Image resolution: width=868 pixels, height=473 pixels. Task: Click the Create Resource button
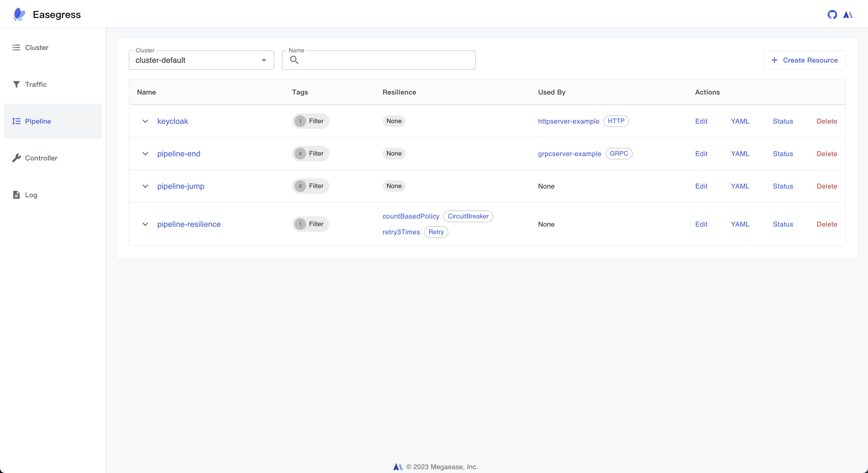[x=804, y=60]
